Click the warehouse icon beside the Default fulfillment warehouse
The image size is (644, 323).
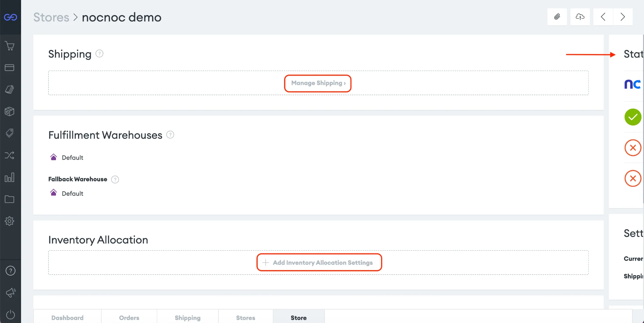(53, 157)
